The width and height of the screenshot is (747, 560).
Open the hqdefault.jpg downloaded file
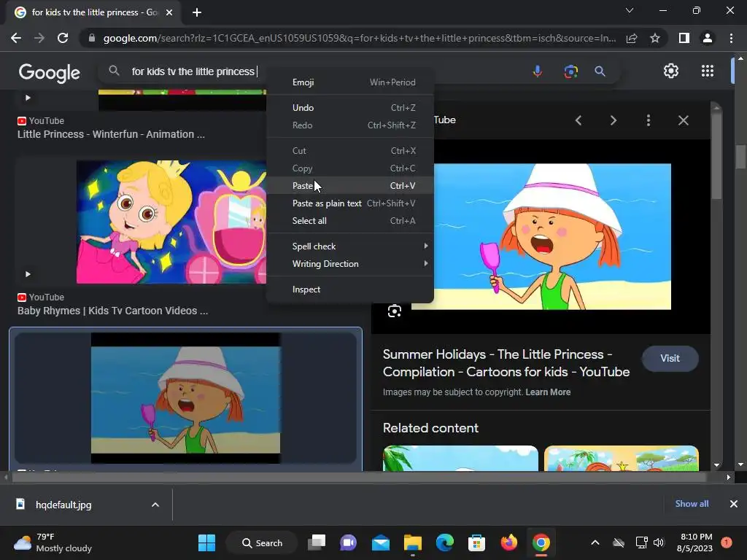click(x=63, y=505)
